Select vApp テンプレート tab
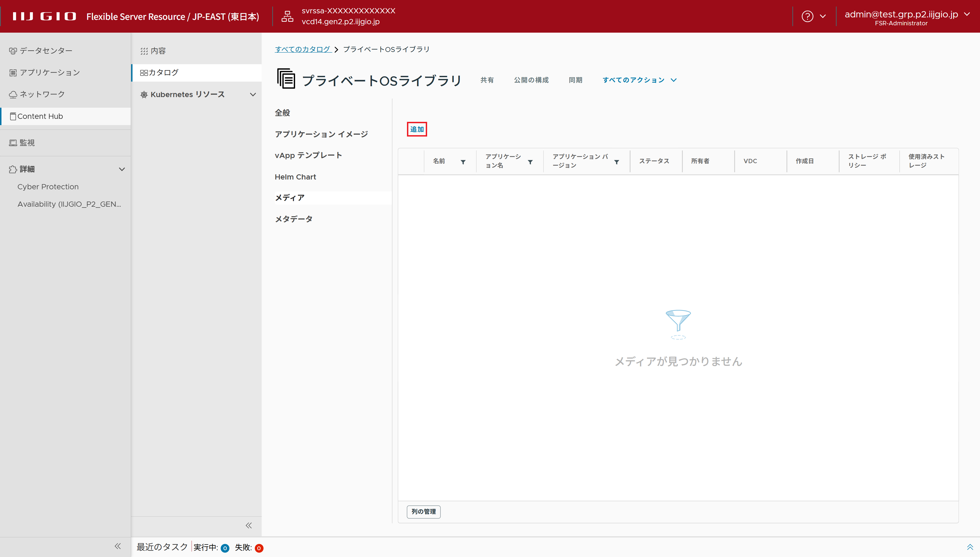This screenshot has height=557, width=980. click(308, 155)
